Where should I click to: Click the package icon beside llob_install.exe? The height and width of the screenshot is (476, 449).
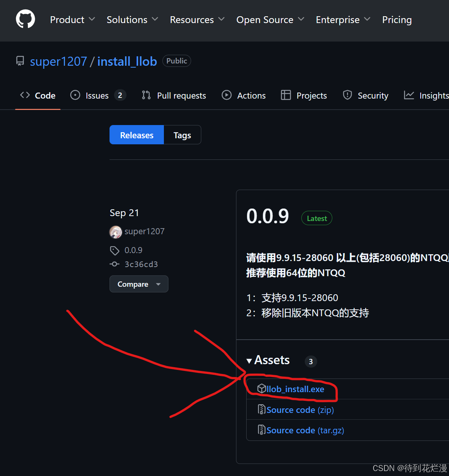click(x=262, y=389)
